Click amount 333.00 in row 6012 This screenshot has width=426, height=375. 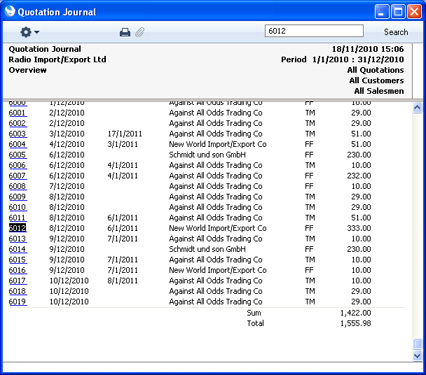[359, 228]
